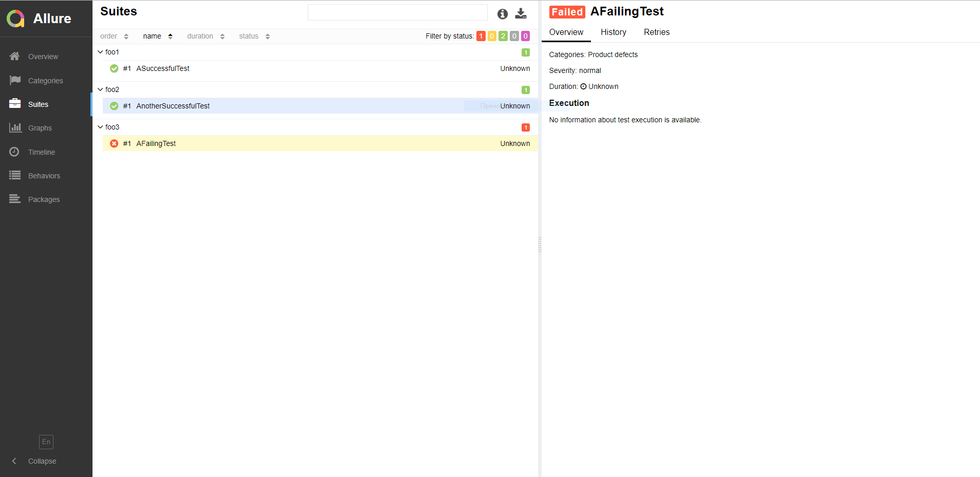Open Categories in the sidebar
This screenshot has height=477, width=980.
[45, 81]
